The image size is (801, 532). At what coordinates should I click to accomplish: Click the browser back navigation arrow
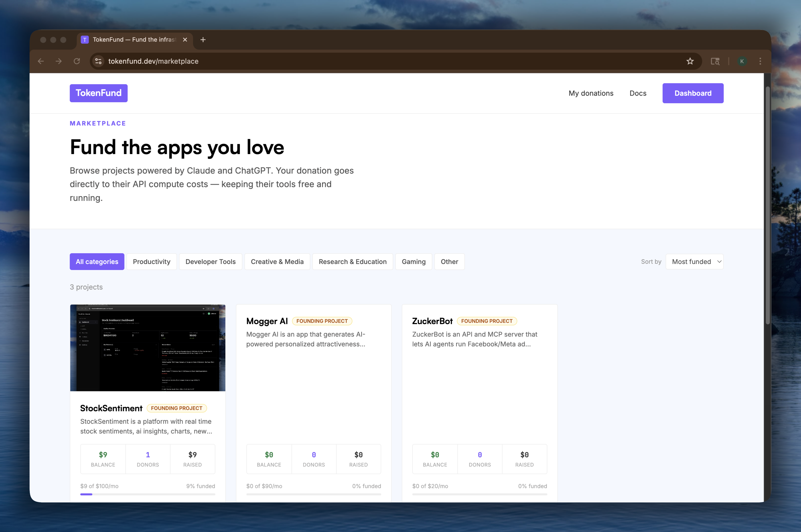(41, 61)
